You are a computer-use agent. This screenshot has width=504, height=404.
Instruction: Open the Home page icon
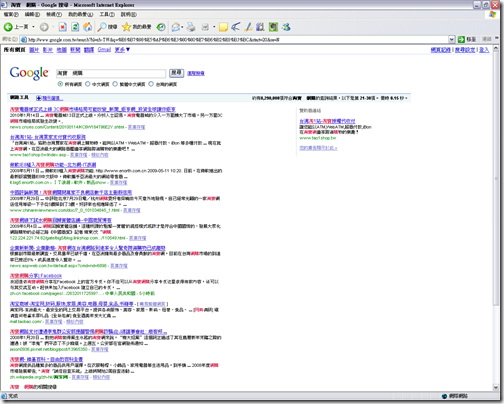tap(88, 27)
